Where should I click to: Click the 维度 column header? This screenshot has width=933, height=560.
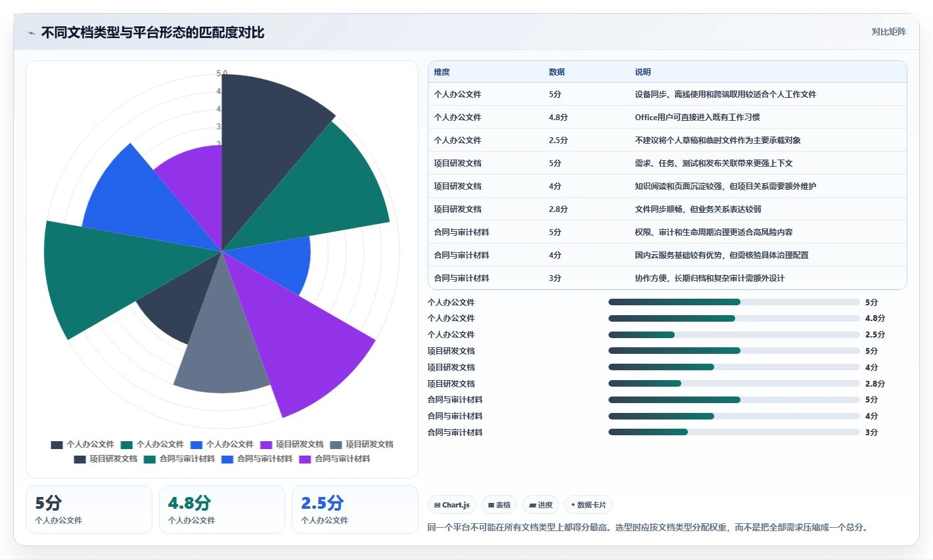442,72
